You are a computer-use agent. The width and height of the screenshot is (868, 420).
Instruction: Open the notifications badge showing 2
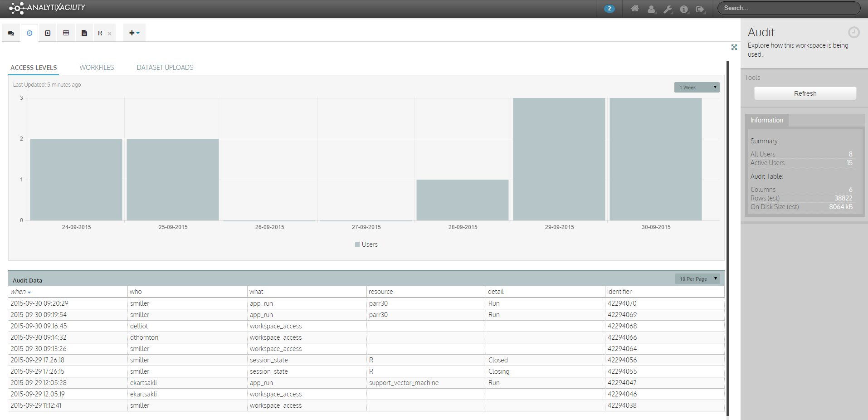coord(609,9)
